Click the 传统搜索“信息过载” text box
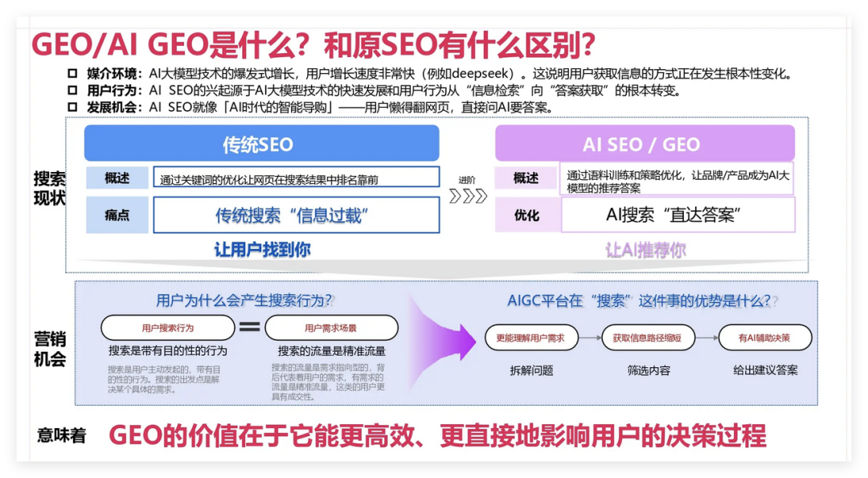Screen dimensions: 868x478 tap(296, 215)
